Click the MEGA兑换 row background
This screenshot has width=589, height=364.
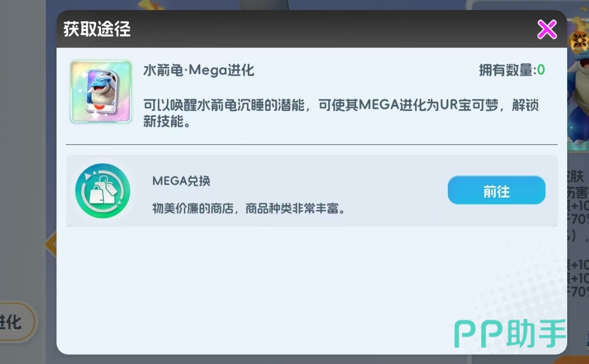[x=312, y=191]
